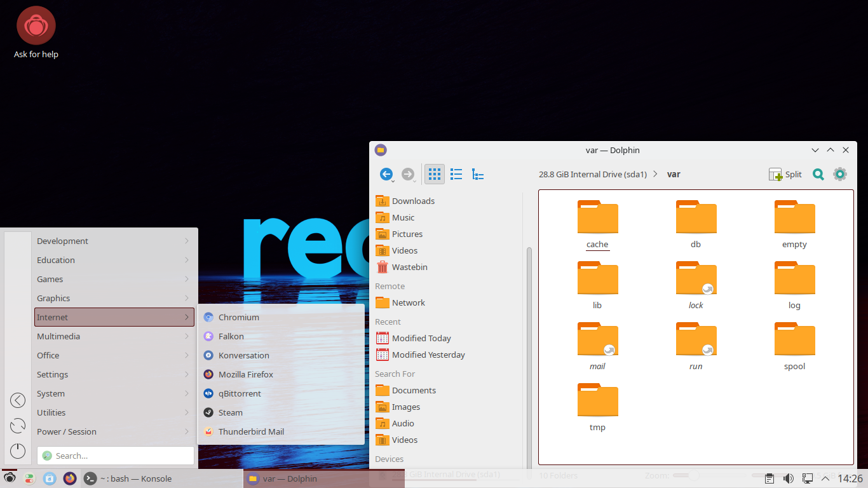The image size is (868, 488).
Task: Select the lock symlink folder in Dolphin
Action: (696, 285)
